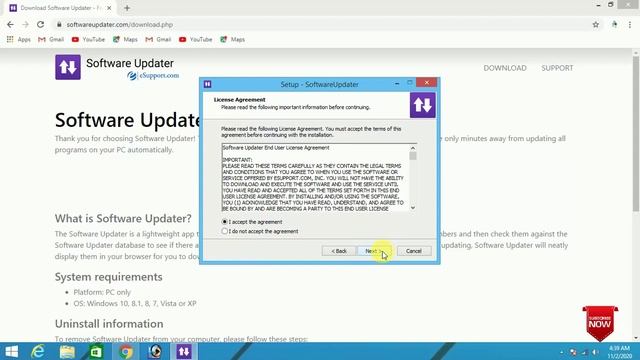The width and height of the screenshot is (640, 360).
Task: Click the Software Updater arrows logo in dialog
Action: coord(422,105)
